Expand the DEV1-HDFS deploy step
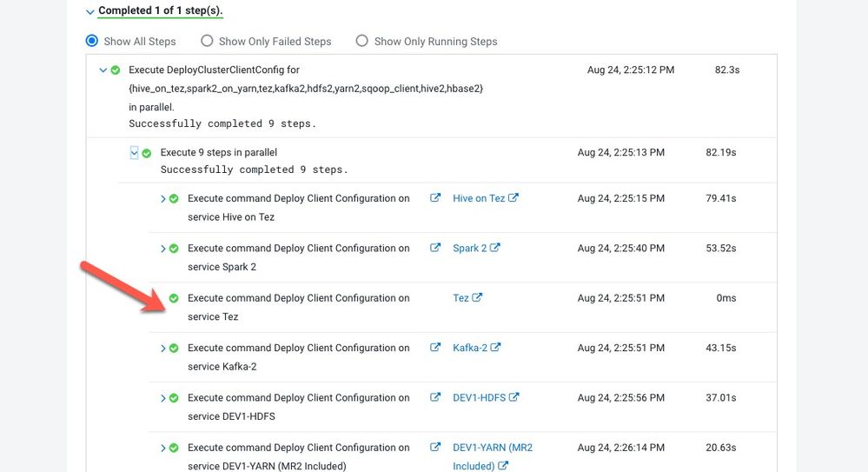This screenshot has height=472, width=868. (163, 398)
